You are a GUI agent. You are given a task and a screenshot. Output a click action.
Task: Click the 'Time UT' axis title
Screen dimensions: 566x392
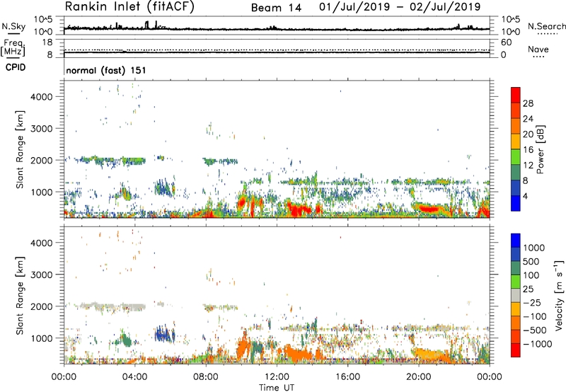coord(277,388)
